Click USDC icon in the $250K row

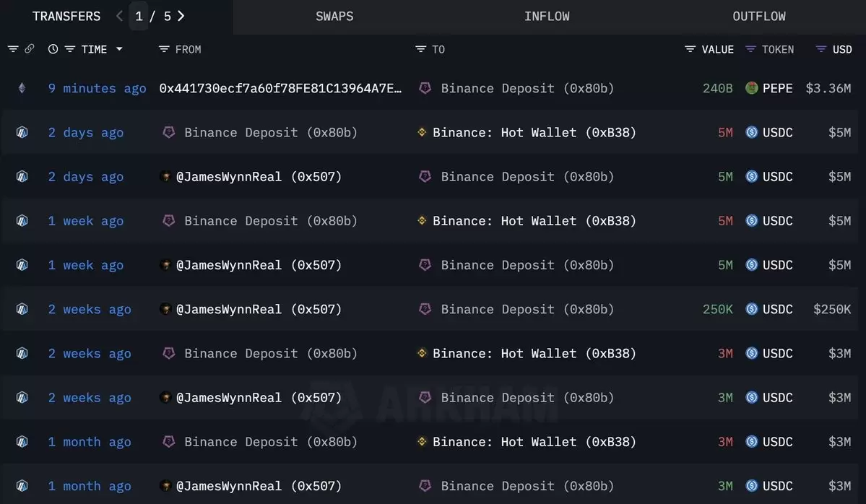752,308
